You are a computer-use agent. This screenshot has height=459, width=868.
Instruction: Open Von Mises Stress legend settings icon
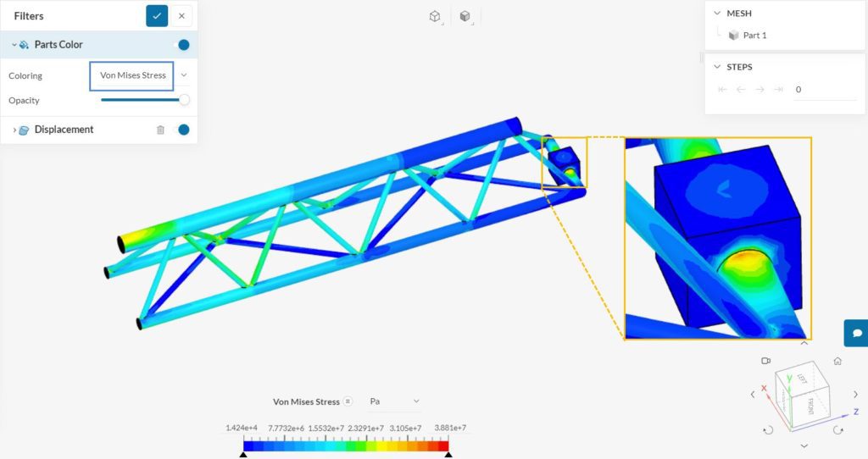[348, 401]
